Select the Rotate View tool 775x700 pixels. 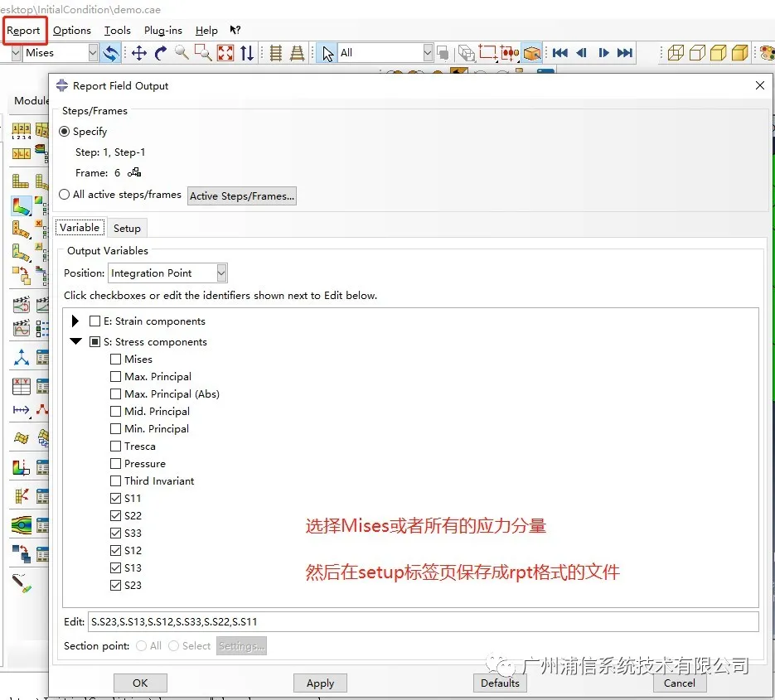click(x=161, y=53)
